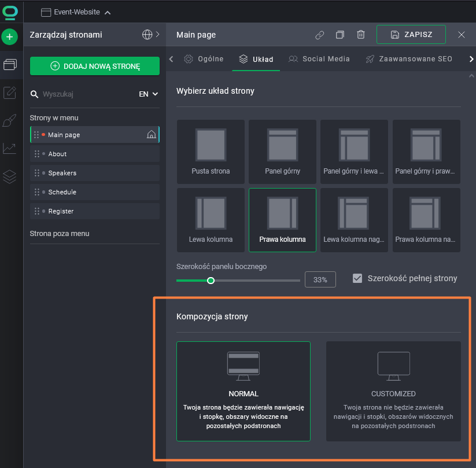This screenshot has height=468, width=476.
Task: Grab drag handle of About page
Action: [x=37, y=154]
